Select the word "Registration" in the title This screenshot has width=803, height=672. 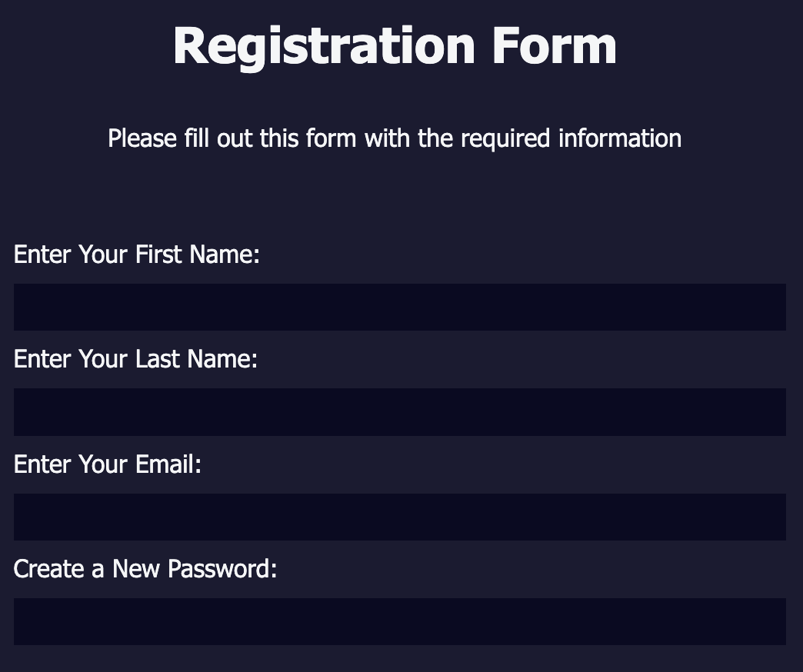pyautogui.click(x=325, y=45)
